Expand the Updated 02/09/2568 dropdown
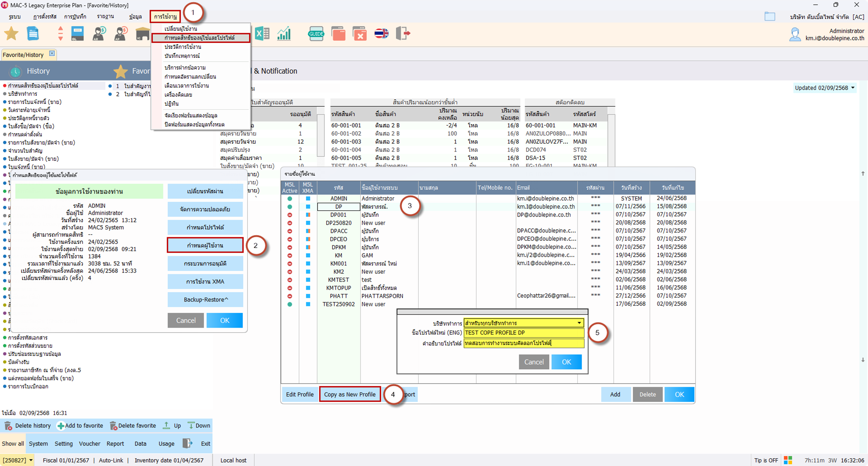Screen dimensions: 868x466 [x=853, y=88]
